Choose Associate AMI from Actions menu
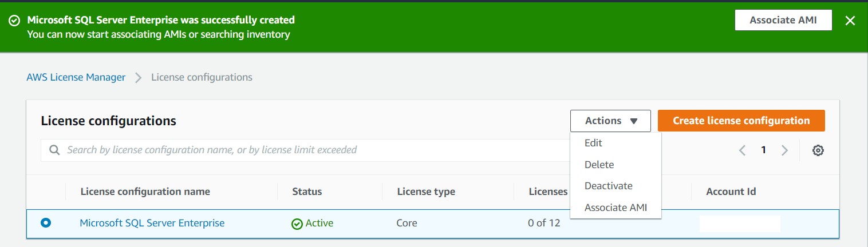The image size is (868, 247). 616,208
